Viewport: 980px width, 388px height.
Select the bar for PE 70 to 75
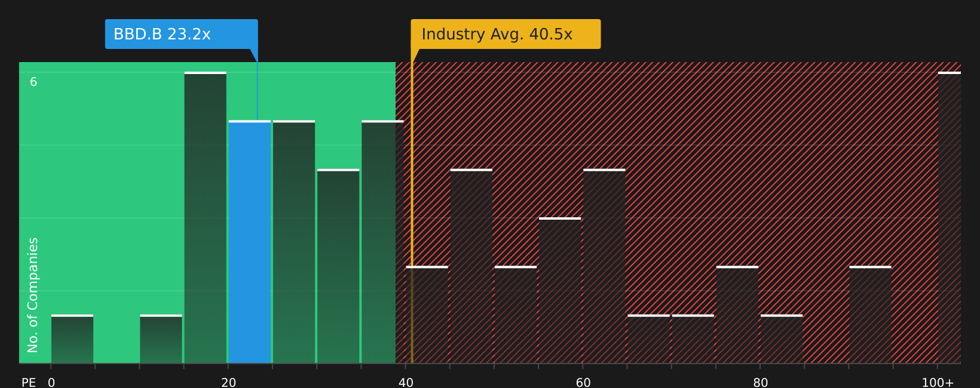693,339
